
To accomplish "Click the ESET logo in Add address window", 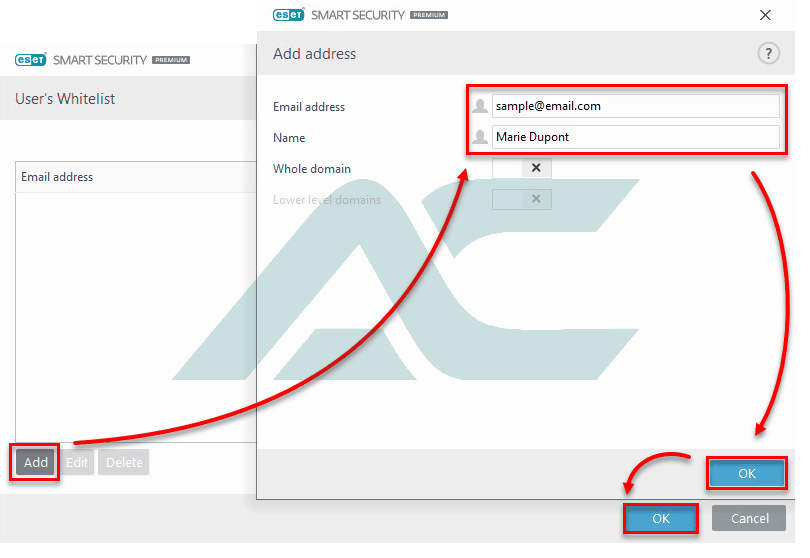I will 289,15.
